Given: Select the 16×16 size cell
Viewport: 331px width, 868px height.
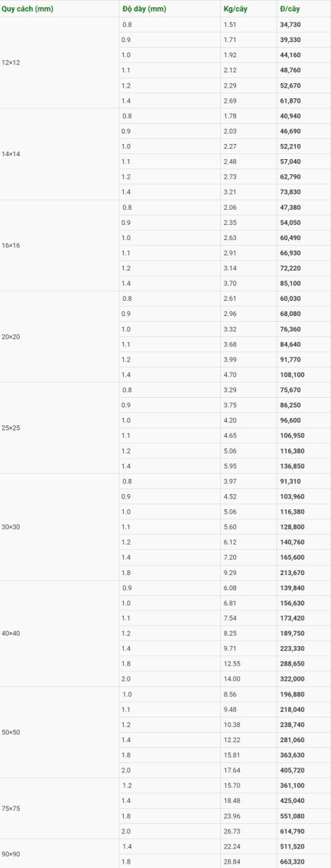Looking at the screenshot, I should (x=59, y=245).
